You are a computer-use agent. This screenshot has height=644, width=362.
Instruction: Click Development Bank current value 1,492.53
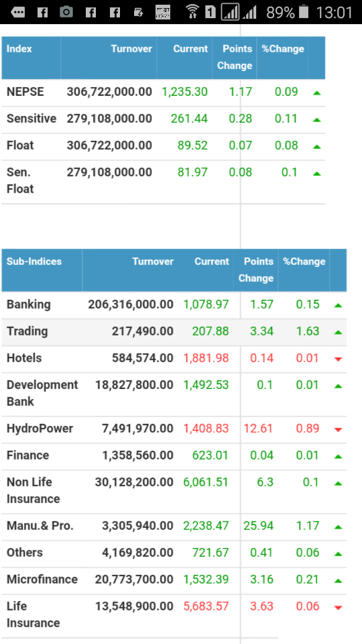206,385
